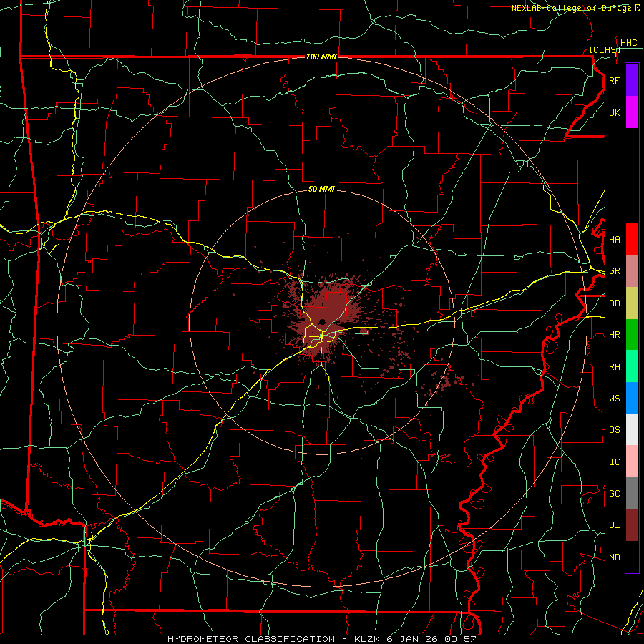This screenshot has height=644, width=644.
Task: Click the BI brown legend swatch
Action: coord(632,525)
